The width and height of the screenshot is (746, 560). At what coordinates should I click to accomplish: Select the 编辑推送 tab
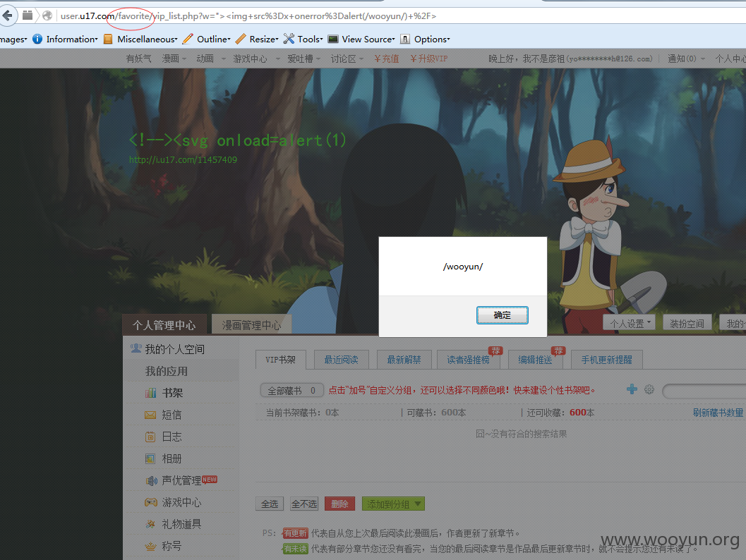pos(535,360)
